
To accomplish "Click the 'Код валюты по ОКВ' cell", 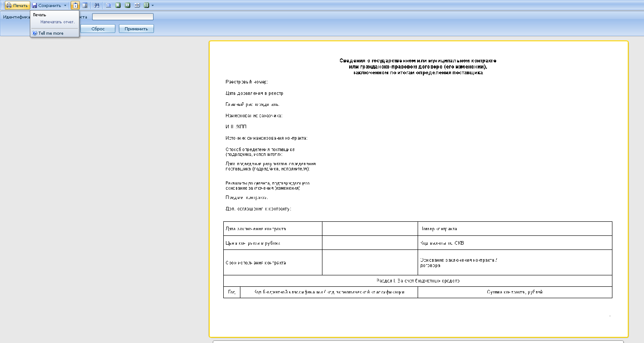I will pos(515,243).
